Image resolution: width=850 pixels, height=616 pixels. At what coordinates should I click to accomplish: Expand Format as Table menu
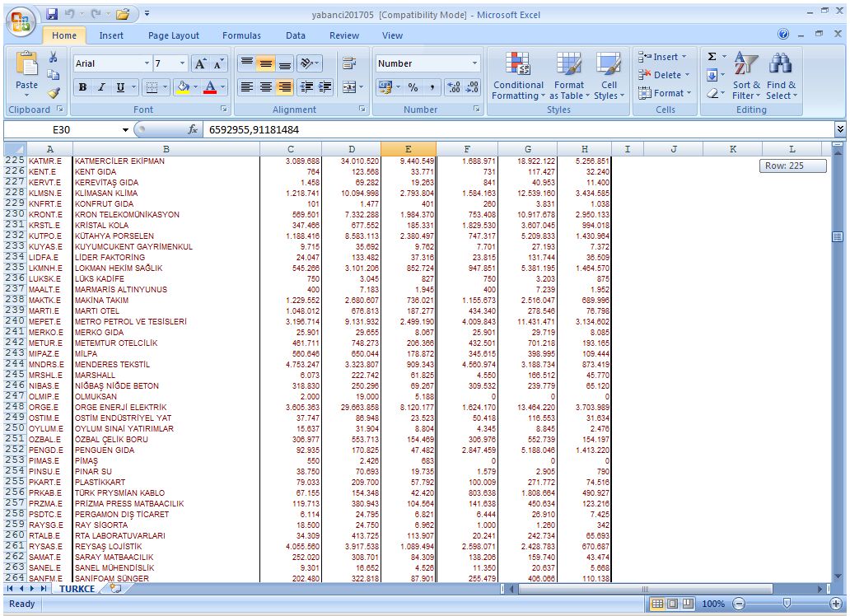pos(569,76)
